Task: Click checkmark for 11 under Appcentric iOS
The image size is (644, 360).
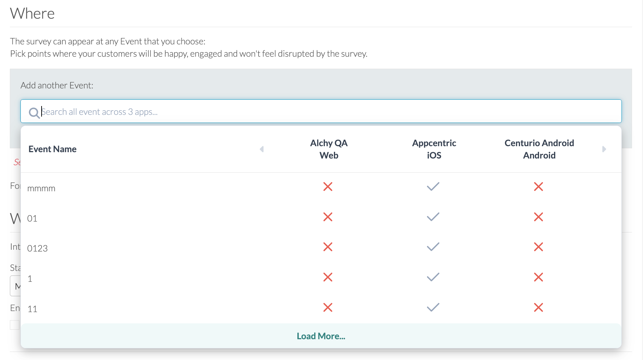Action: tap(433, 308)
